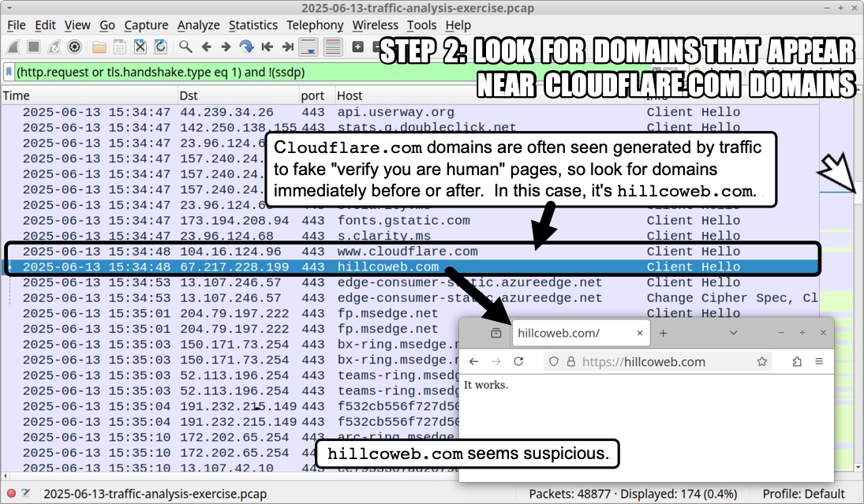
Task: Reload this capture file
Action: (160, 47)
